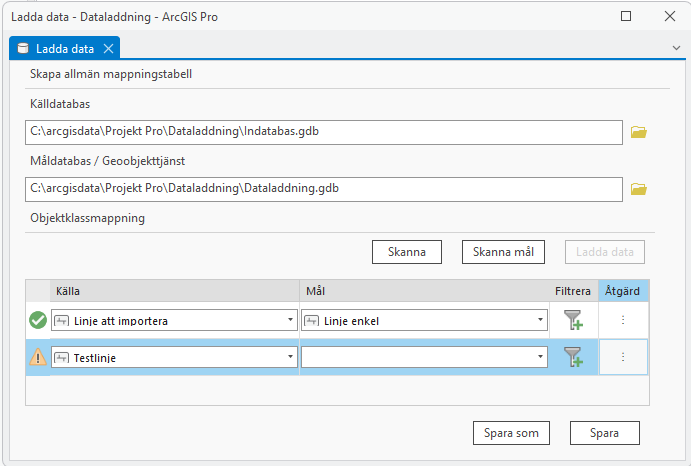The width and height of the screenshot is (691, 466).
Task: Open the Testlinje source dropdown
Action: (290, 357)
